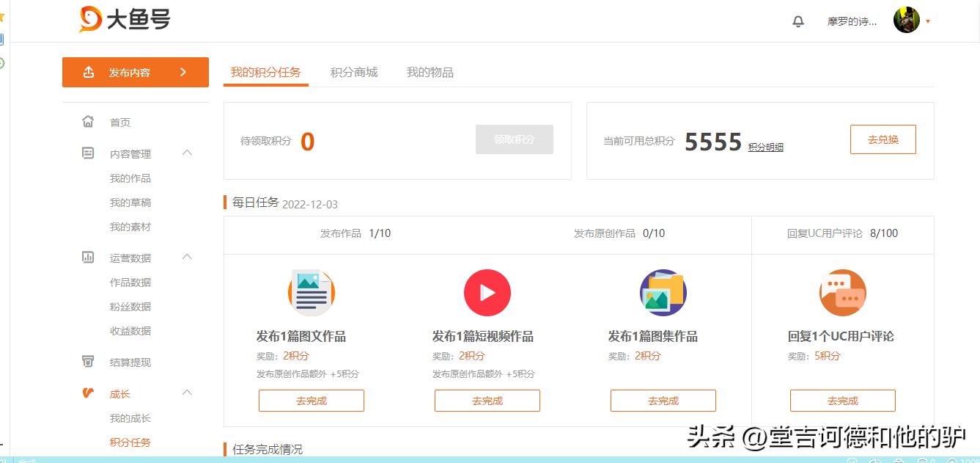980x463 pixels.
Task: Click the user profile avatar
Action: [906, 20]
